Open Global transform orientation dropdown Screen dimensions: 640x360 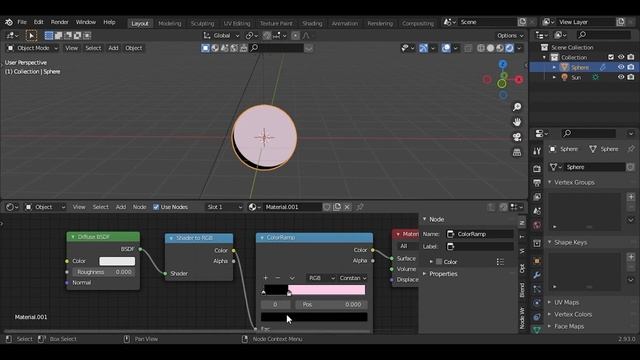point(222,36)
